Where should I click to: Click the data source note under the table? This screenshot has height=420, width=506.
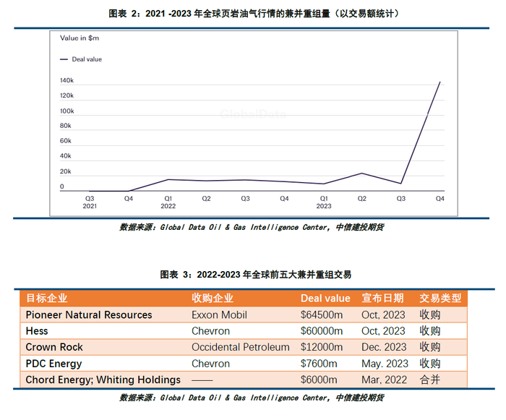coord(252,398)
